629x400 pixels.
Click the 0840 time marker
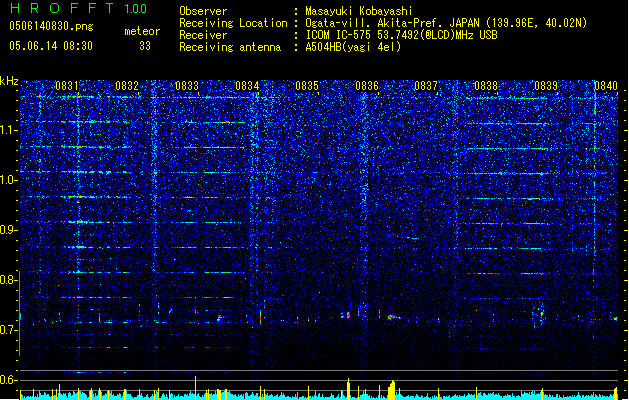tap(606, 86)
